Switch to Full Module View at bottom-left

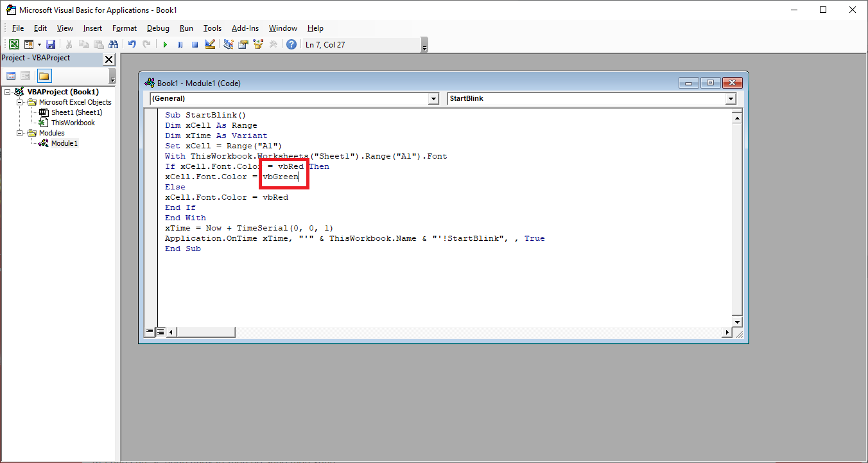pos(161,332)
